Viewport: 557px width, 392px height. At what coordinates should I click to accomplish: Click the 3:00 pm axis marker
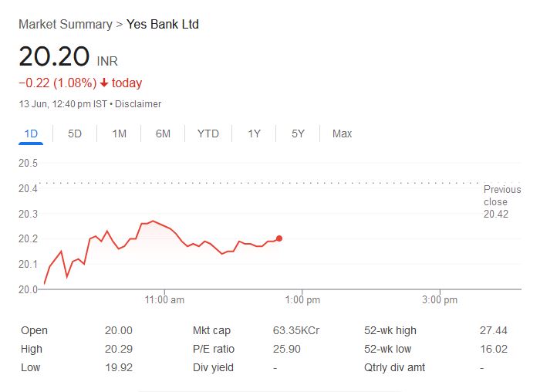[x=440, y=300]
